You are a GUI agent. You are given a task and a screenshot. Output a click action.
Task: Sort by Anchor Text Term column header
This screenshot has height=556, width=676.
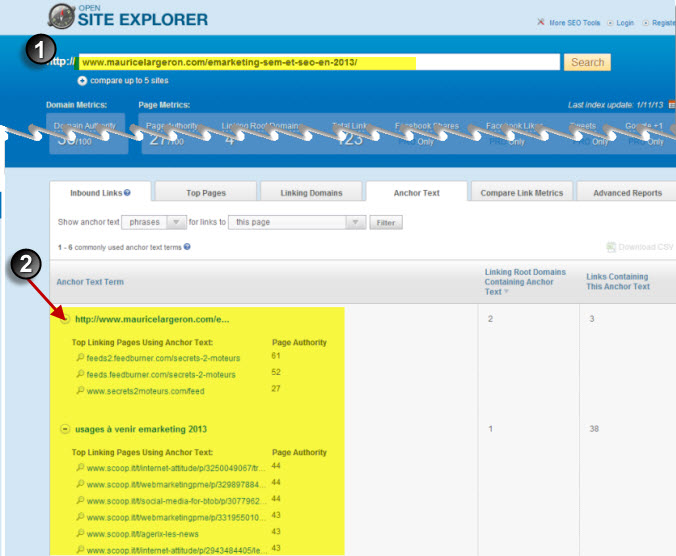tap(90, 282)
